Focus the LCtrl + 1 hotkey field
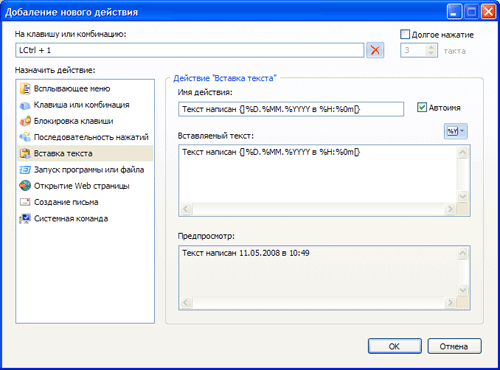500x370 pixels. [x=190, y=50]
